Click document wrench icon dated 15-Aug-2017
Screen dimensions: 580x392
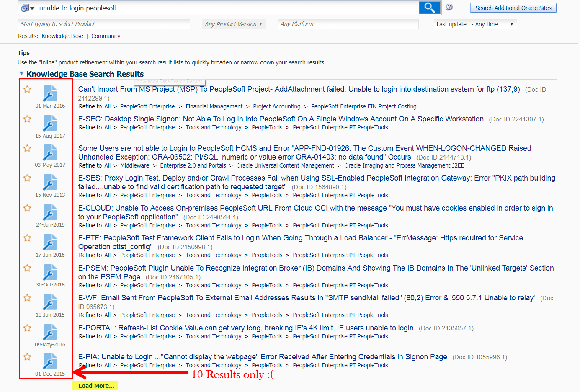(x=50, y=123)
